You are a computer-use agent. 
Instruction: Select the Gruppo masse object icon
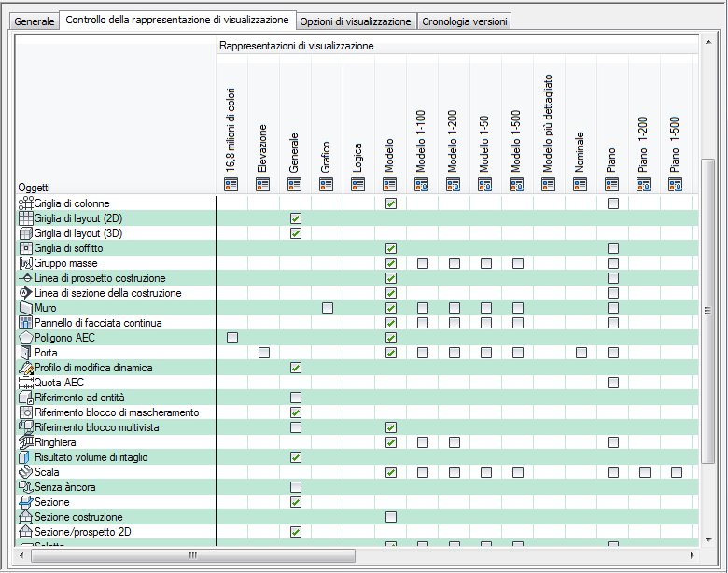point(26,263)
